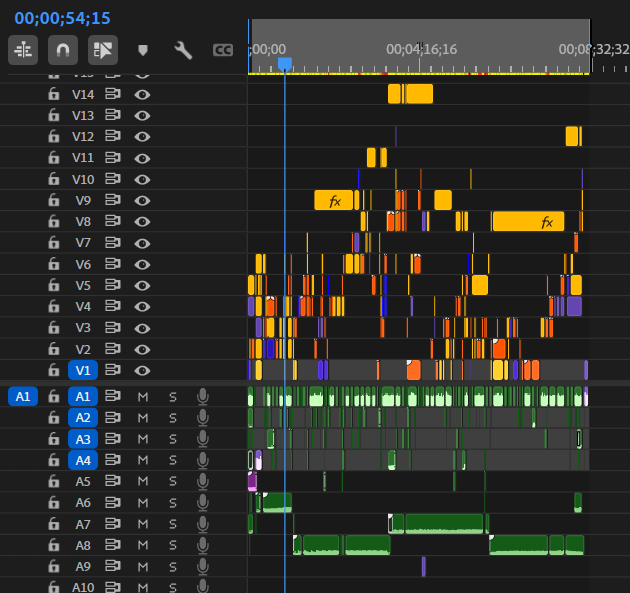Select the magenta clip on A5
The height and width of the screenshot is (593, 630).
(252, 481)
